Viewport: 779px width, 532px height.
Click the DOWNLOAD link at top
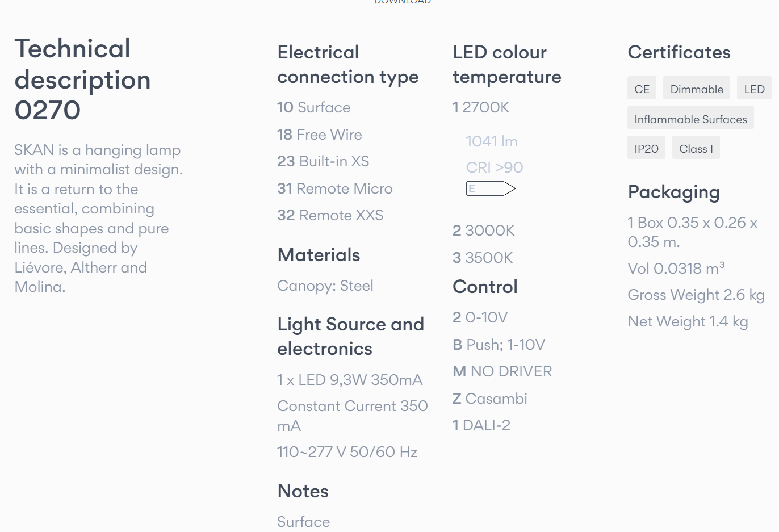[x=402, y=2]
